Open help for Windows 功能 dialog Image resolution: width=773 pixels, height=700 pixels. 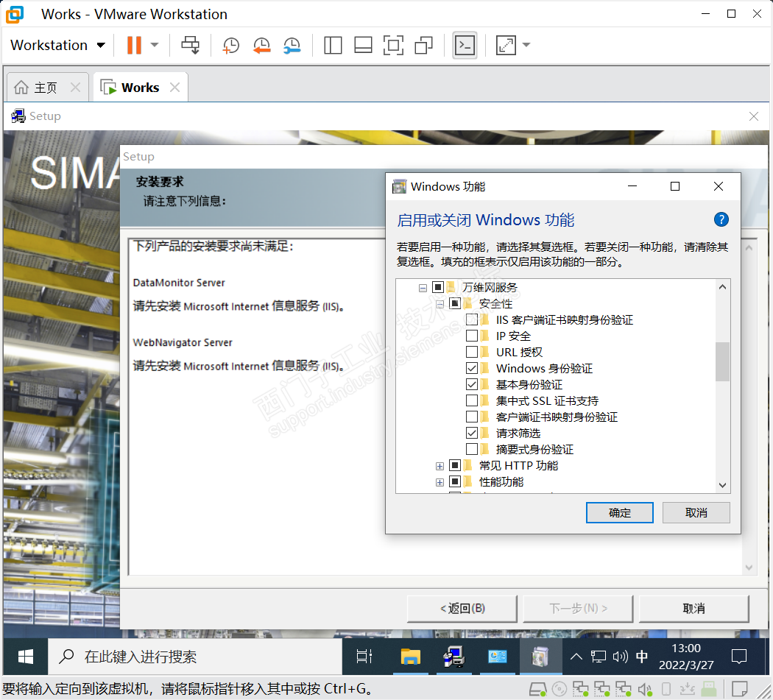721,219
